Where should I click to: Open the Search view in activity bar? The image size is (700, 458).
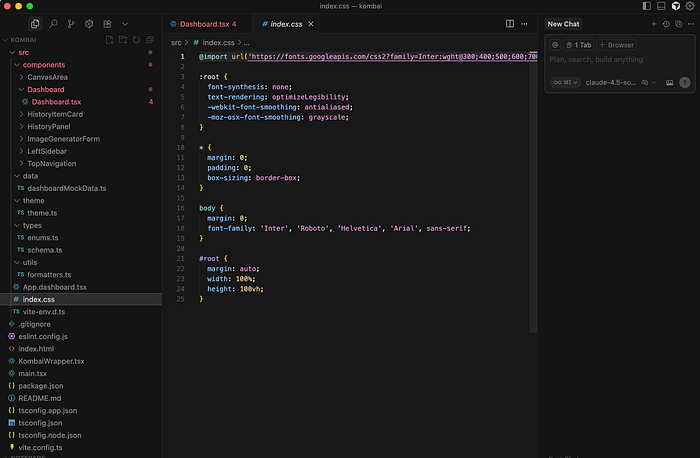click(x=53, y=23)
